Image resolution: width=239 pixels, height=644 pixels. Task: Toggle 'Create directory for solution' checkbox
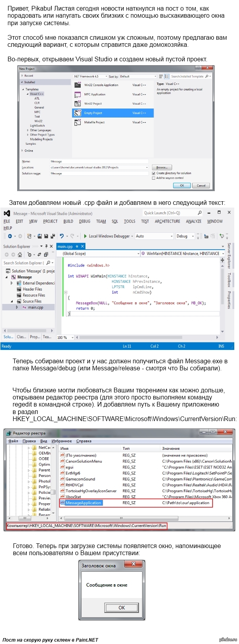click(x=154, y=173)
